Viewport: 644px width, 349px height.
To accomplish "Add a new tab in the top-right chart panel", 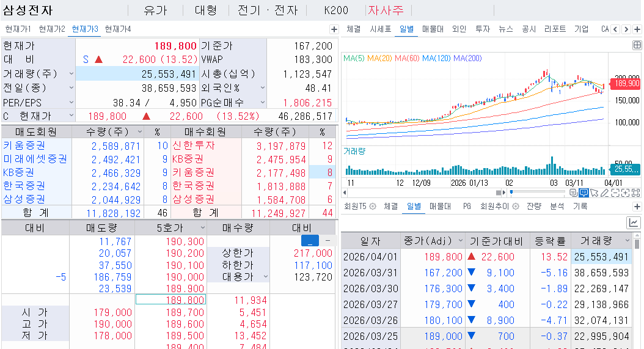I will tap(637, 29).
